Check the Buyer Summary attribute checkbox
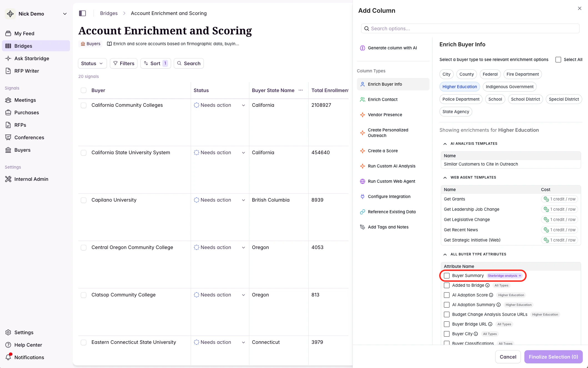This screenshot has width=588, height=368. (447, 276)
